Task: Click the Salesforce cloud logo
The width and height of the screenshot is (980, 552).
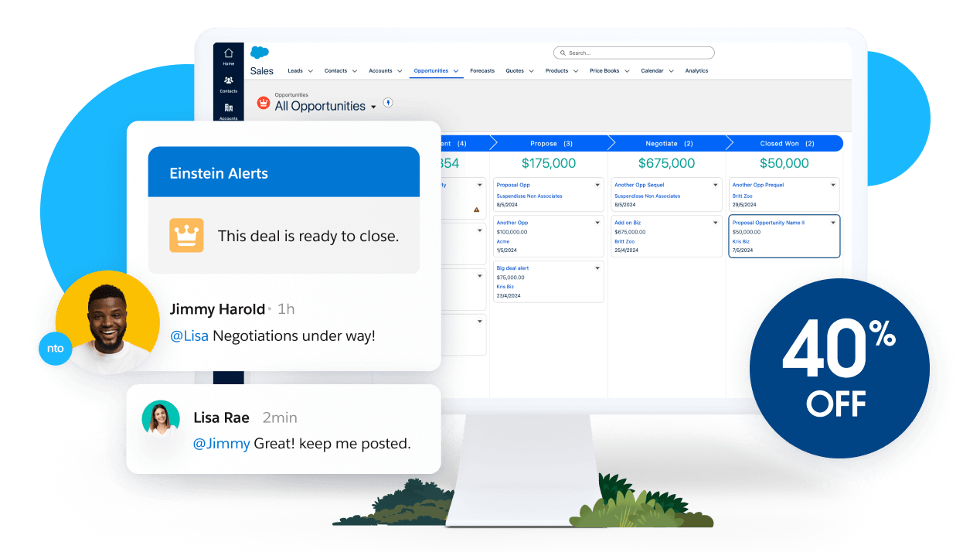Action: coord(260,53)
